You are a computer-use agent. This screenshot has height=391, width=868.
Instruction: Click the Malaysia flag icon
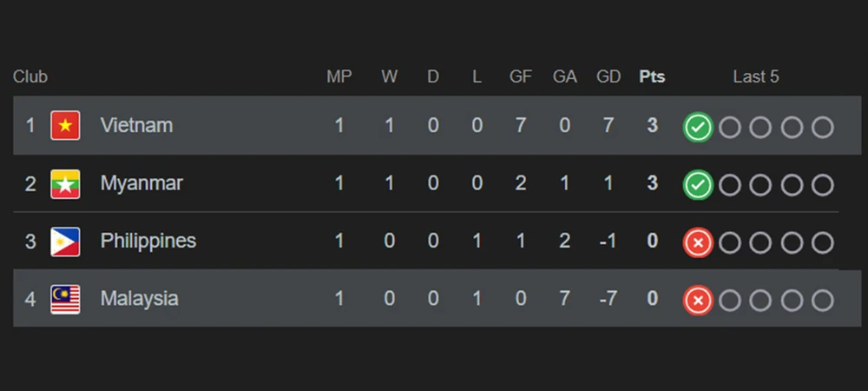[x=65, y=299]
